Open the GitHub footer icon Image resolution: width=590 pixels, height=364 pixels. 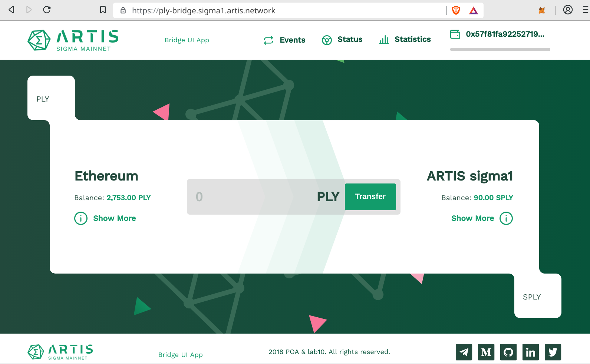[508, 352]
